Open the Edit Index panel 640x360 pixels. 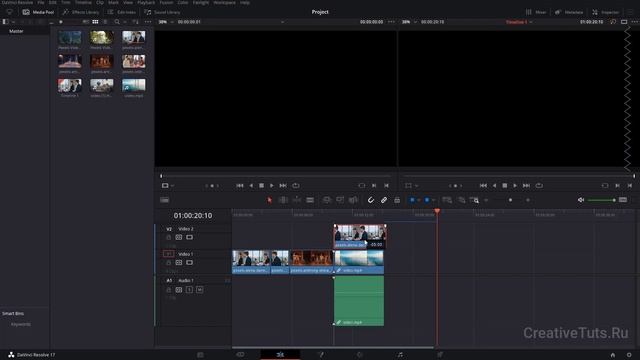[x=122, y=12]
